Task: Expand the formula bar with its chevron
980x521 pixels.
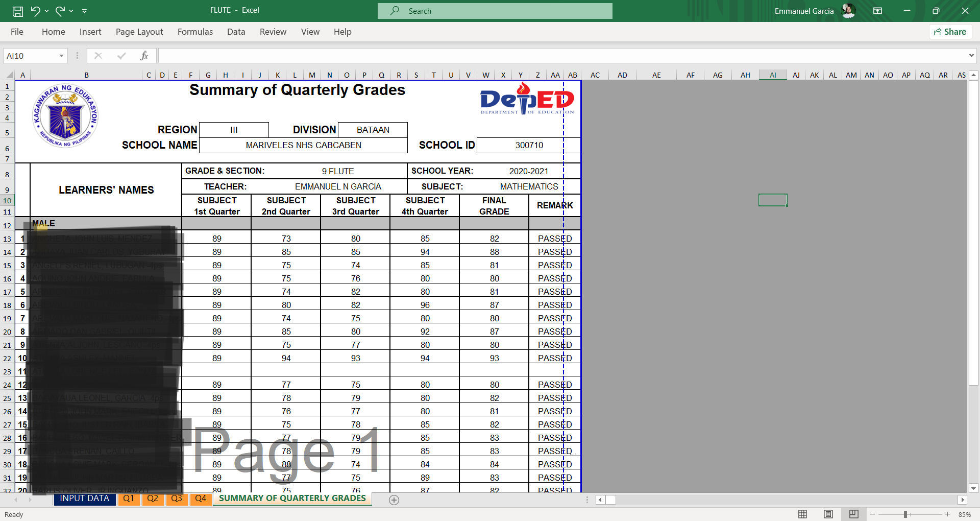Action: (971, 56)
